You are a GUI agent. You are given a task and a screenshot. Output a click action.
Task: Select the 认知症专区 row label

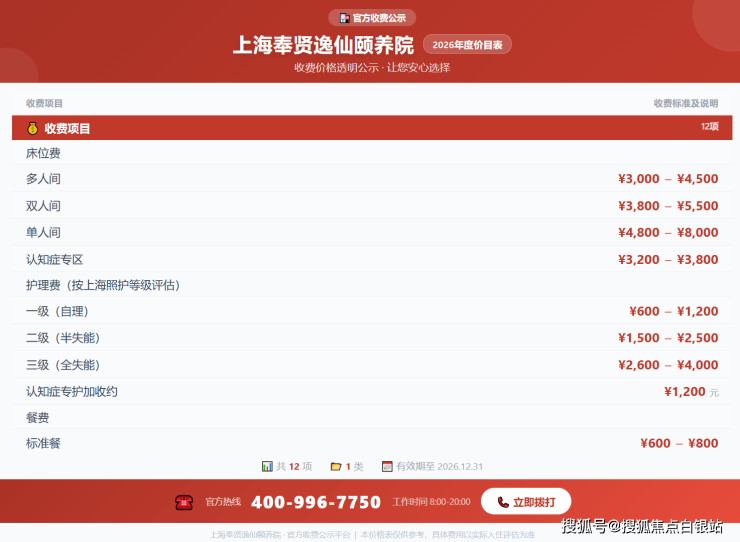tap(54, 259)
